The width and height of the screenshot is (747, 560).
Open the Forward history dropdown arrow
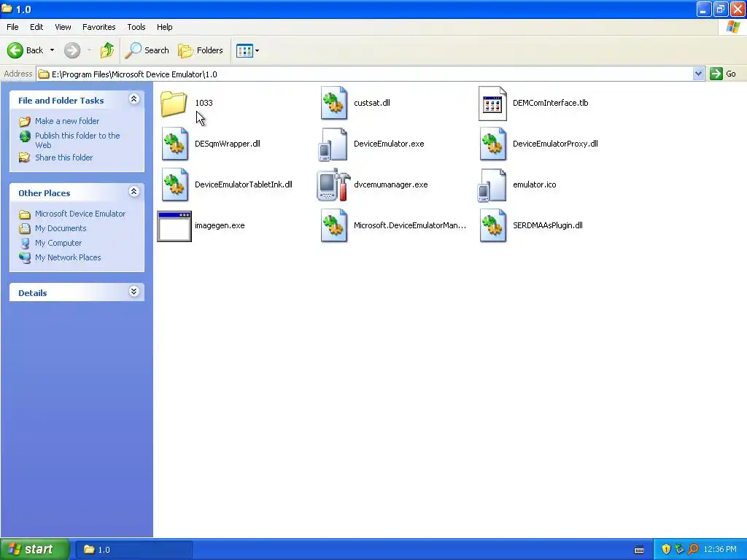pyautogui.click(x=89, y=50)
